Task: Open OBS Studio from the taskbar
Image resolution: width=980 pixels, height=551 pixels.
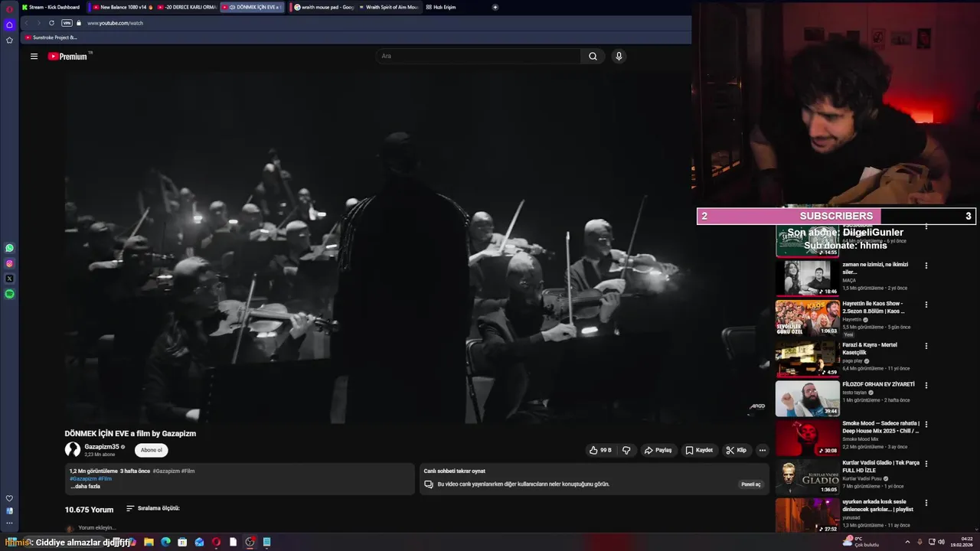Action: [250, 542]
